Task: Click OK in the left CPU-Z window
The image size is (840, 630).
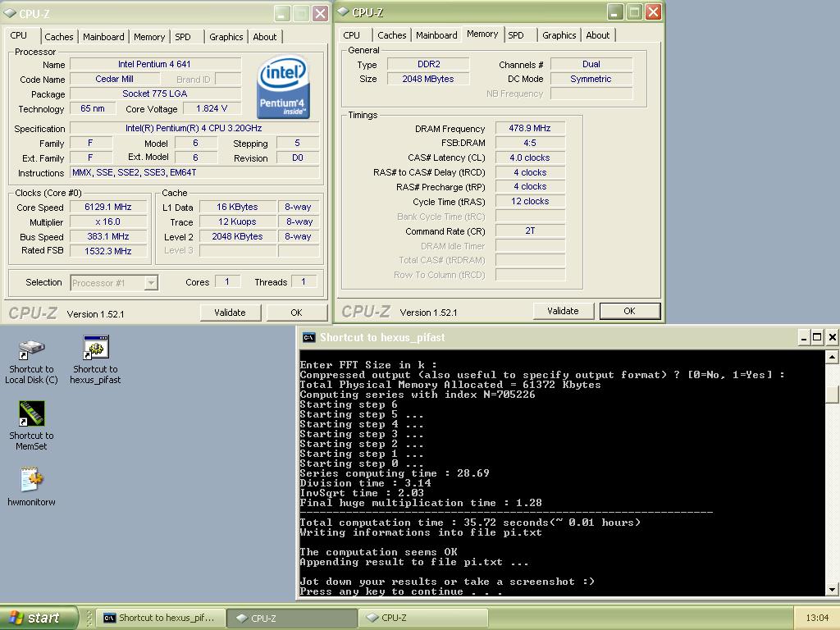Action: click(x=297, y=313)
